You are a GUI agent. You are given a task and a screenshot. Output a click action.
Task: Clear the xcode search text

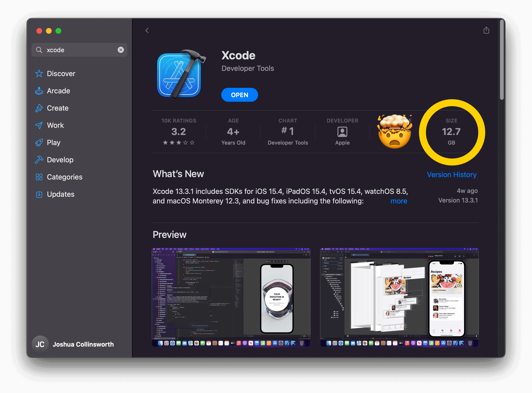click(x=121, y=50)
